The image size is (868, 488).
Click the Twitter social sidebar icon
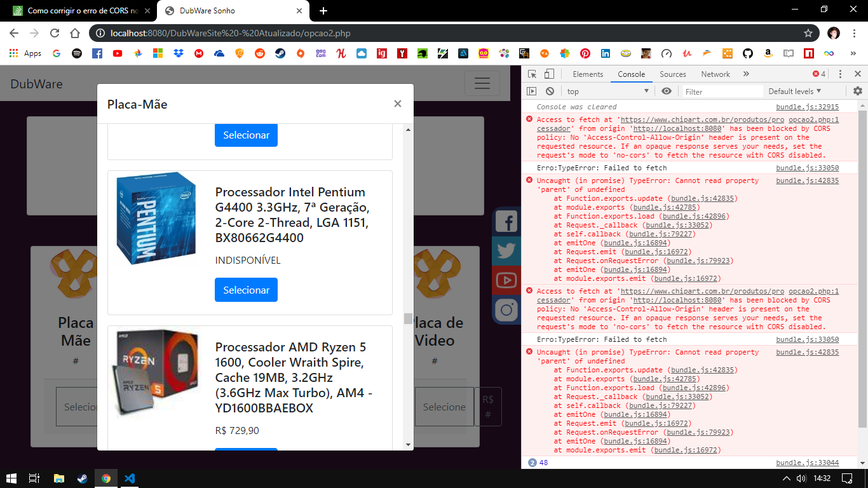pyautogui.click(x=506, y=251)
